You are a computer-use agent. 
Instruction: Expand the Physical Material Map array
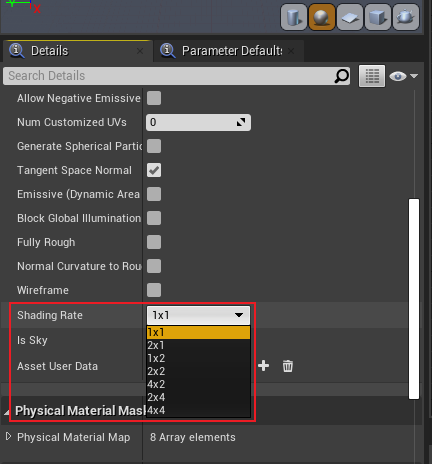[8, 436]
